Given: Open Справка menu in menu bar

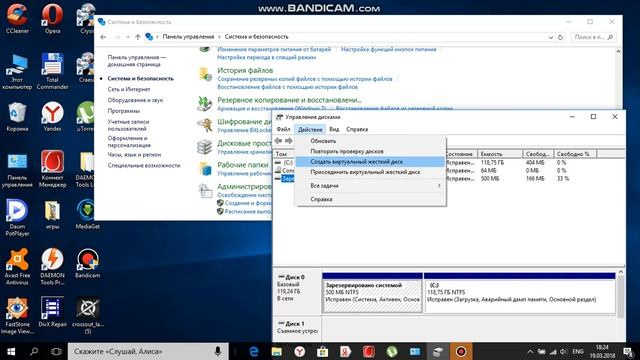Looking at the screenshot, I should 357,129.
